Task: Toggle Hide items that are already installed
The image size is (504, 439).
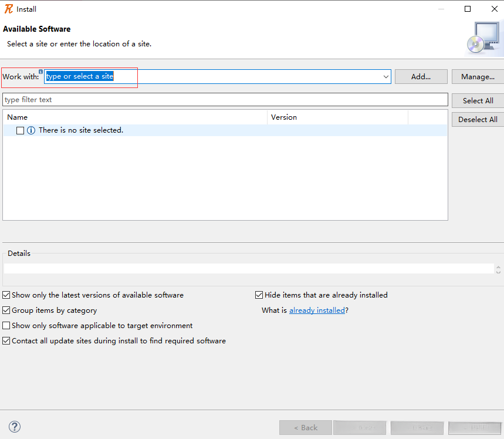Action: click(x=259, y=295)
